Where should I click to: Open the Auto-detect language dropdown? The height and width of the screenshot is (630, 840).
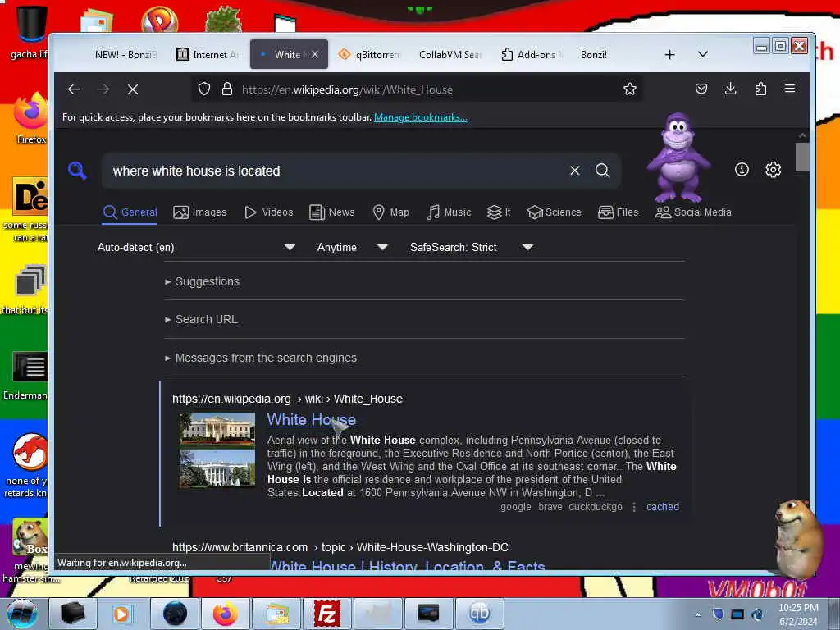[196, 248]
